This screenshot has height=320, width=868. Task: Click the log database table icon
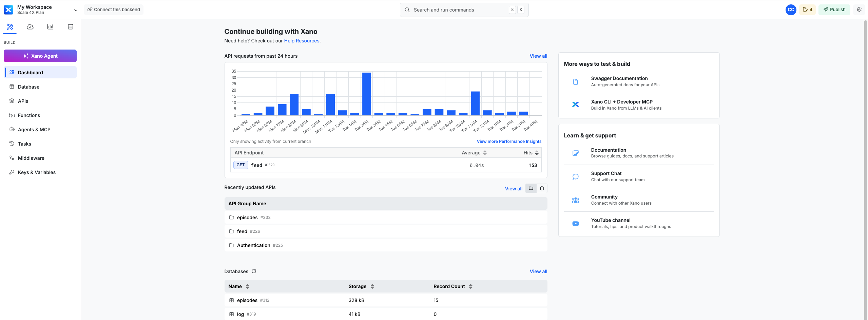tap(232, 314)
